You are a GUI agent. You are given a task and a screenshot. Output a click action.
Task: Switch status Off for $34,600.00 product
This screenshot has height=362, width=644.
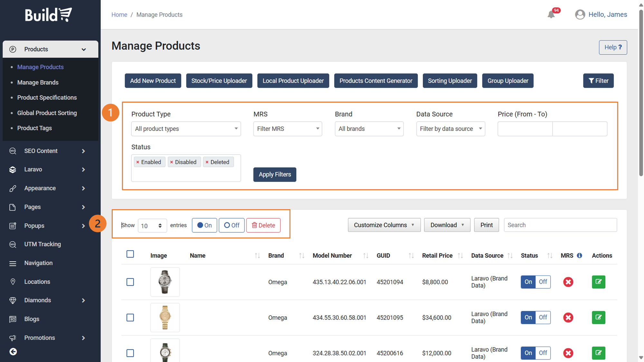click(x=543, y=317)
